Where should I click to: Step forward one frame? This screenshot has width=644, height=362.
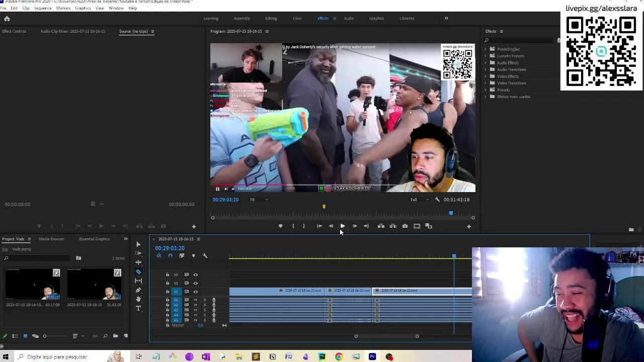click(x=355, y=226)
